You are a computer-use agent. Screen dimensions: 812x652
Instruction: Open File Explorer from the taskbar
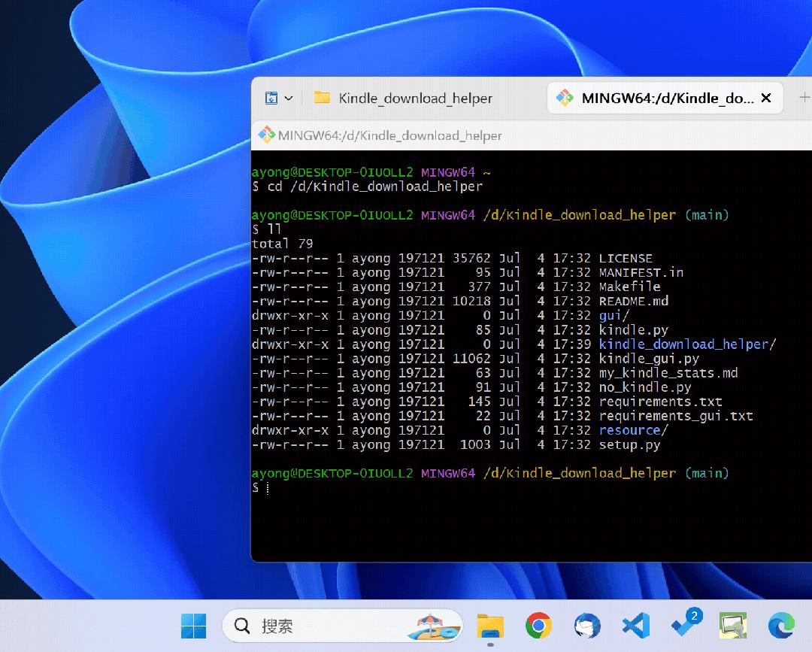coord(489,625)
